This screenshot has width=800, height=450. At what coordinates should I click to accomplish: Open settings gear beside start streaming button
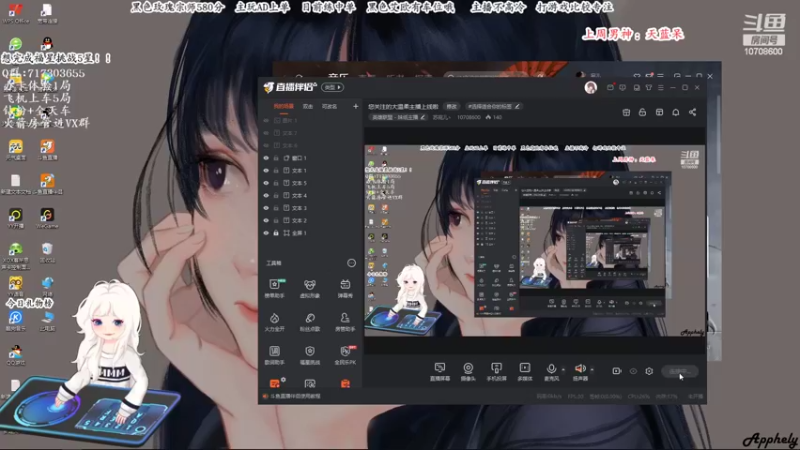[x=649, y=371]
